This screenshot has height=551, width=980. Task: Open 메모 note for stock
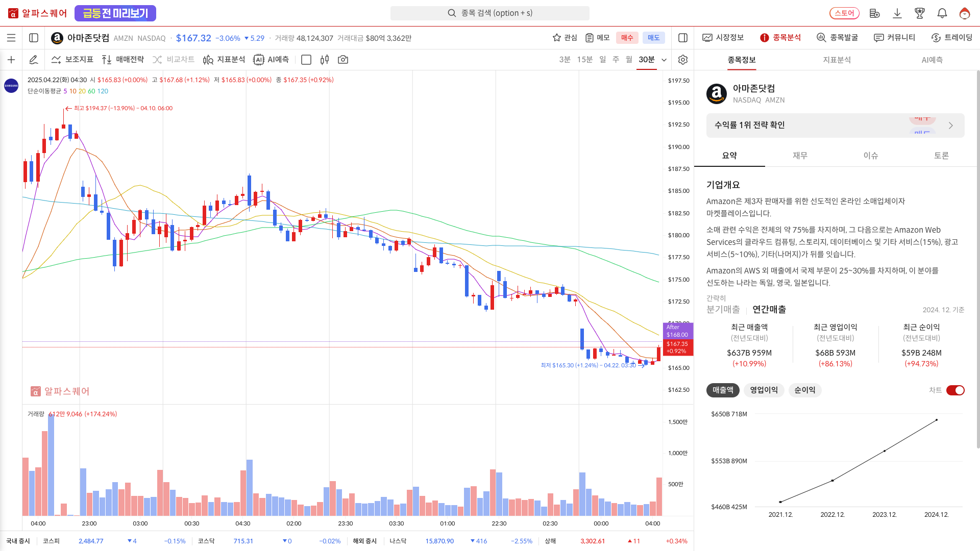pyautogui.click(x=598, y=38)
